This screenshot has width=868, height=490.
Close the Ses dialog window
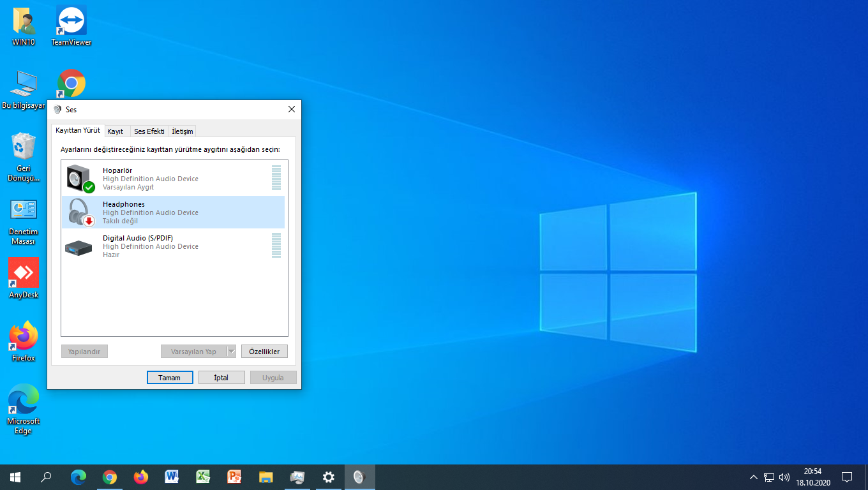coord(292,110)
